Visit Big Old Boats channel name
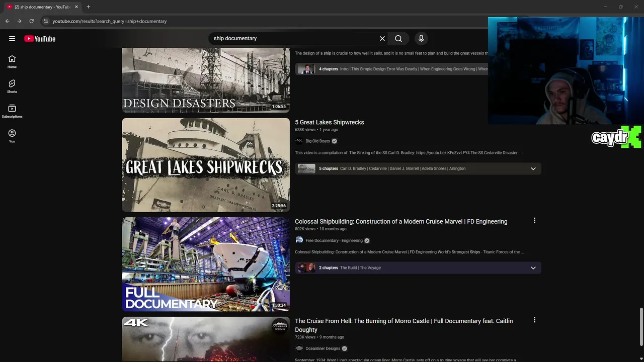Image resolution: width=644 pixels, height=362 pixels. point(317,141)
